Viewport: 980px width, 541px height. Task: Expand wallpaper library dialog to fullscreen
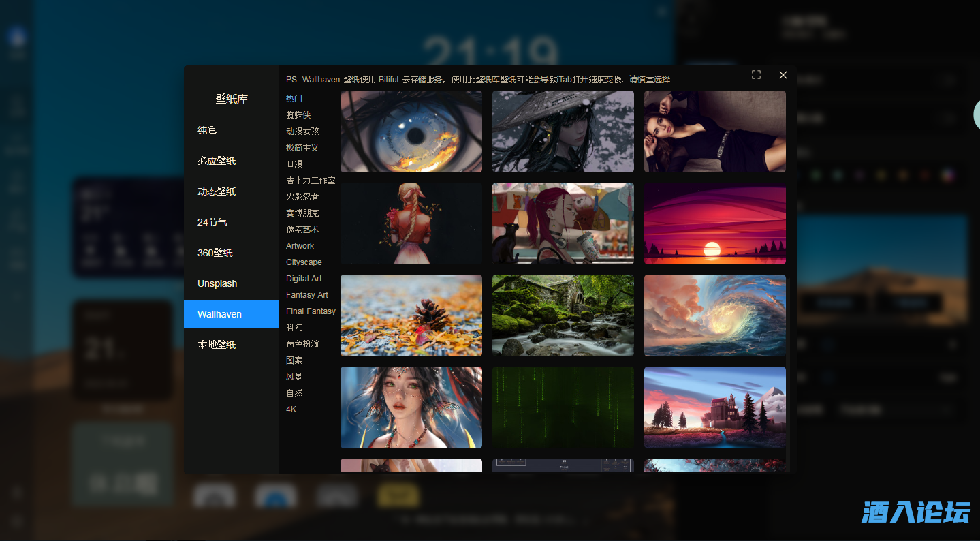coord(756,75)
